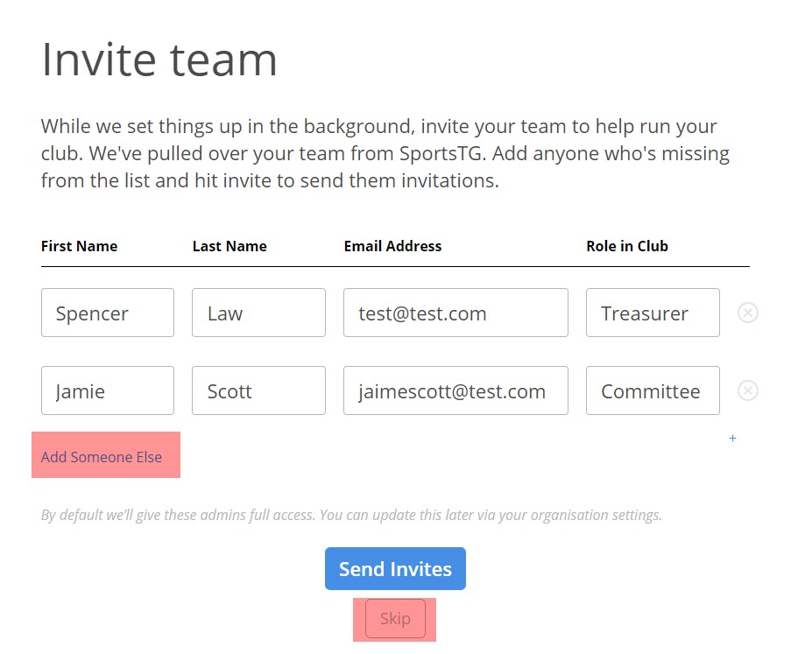812x654 pixels.
Task: Remove the Jamie Scott row
Action: tap(748, 390)
